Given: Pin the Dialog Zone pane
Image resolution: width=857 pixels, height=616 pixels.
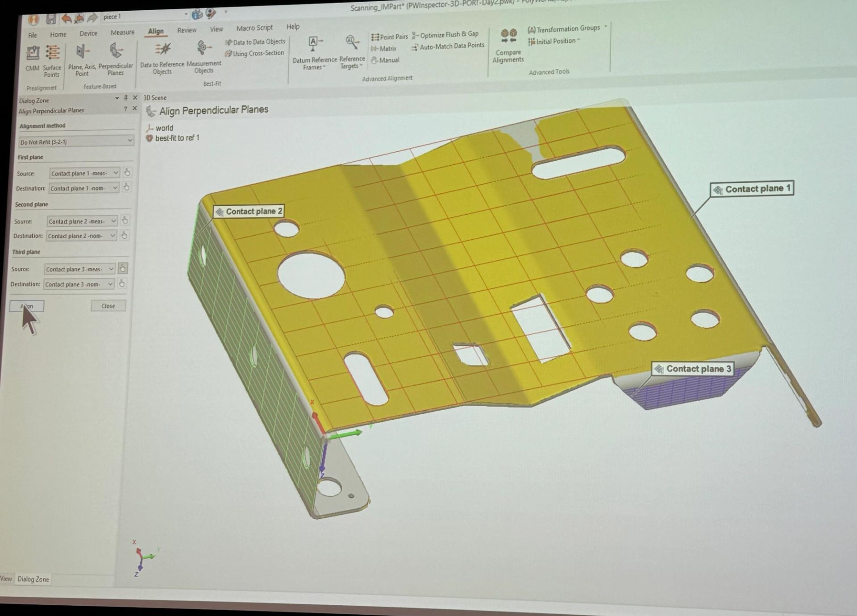Looking at the screenshot, I should click(126, 98).
